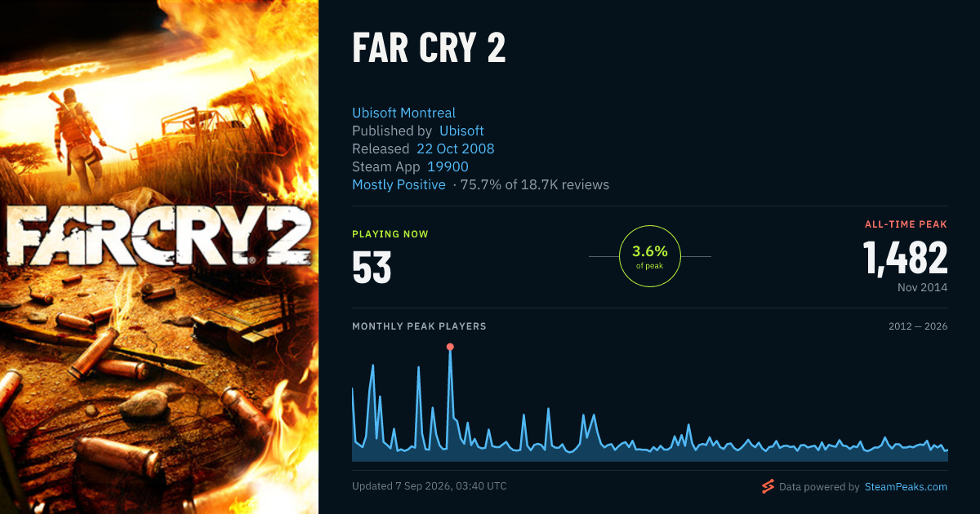
Task: Click the 22 Oct 2008 release date
Action: pyautogui.click(x=455, y=148)
